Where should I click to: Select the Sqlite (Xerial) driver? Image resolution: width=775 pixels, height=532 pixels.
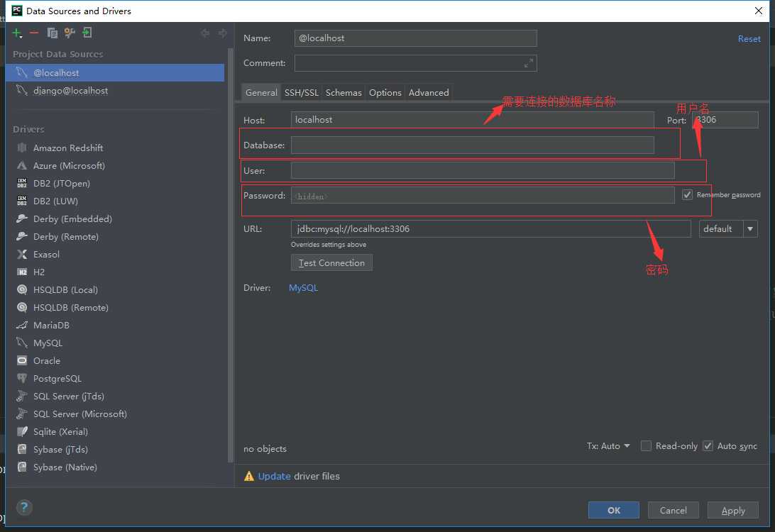pyautogui.click(x=61, y=432)
